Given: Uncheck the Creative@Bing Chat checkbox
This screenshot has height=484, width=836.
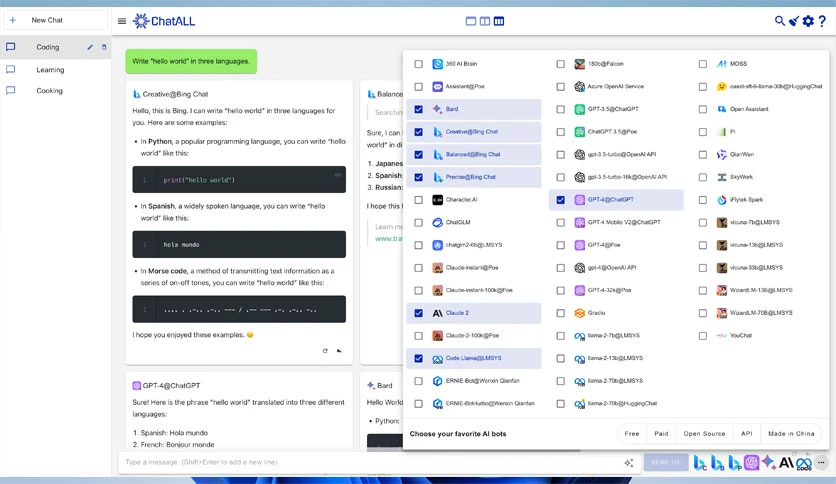Looking at the screenshot, I should tap(419, 132).
